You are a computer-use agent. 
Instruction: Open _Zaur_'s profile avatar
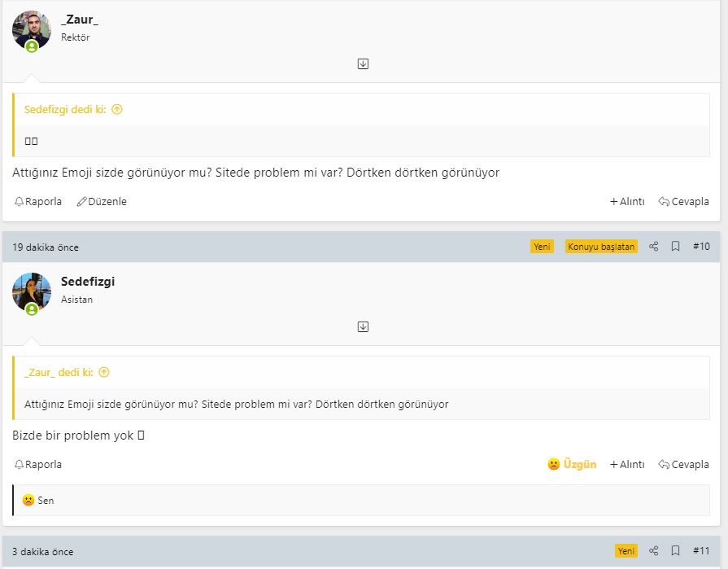32,30
